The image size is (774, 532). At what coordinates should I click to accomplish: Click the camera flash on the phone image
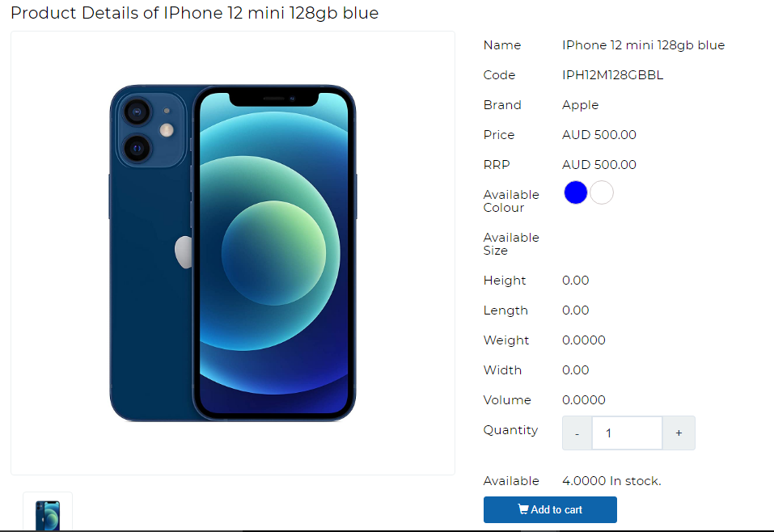(x=167, y=130)
